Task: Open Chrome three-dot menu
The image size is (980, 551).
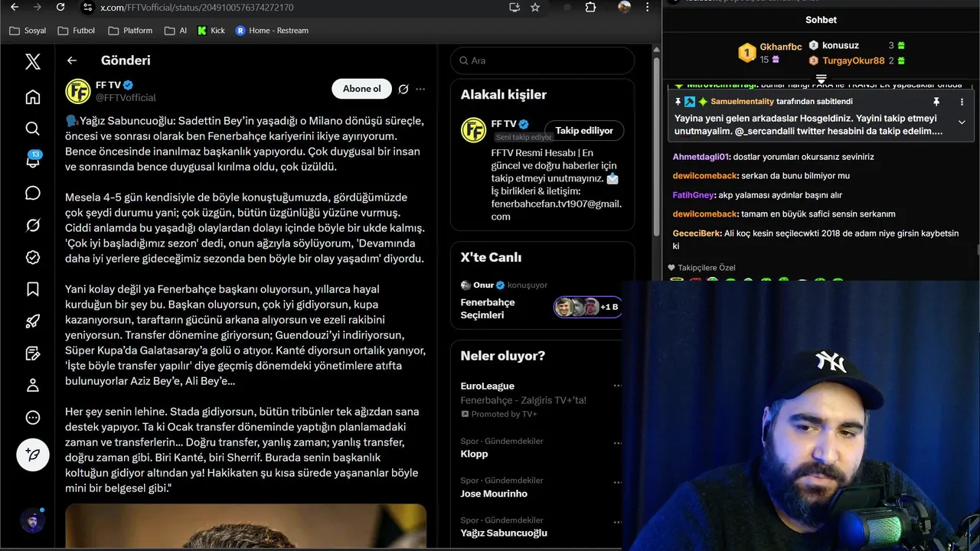Action: click(x=649, y=7)
